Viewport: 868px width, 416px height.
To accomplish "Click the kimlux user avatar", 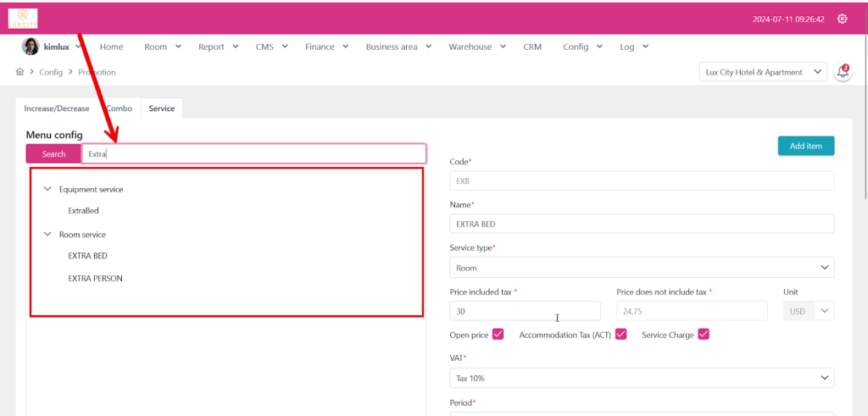I will 30,47.
